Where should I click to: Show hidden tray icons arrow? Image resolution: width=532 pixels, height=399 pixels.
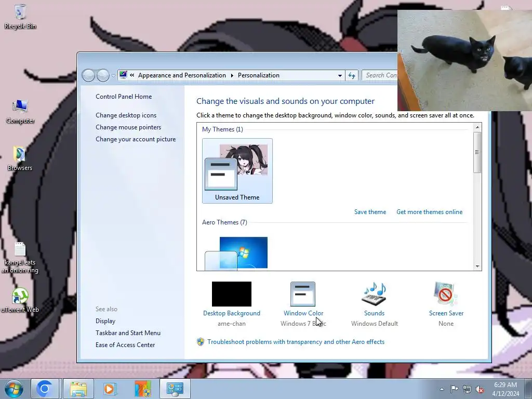pos(442,389)
